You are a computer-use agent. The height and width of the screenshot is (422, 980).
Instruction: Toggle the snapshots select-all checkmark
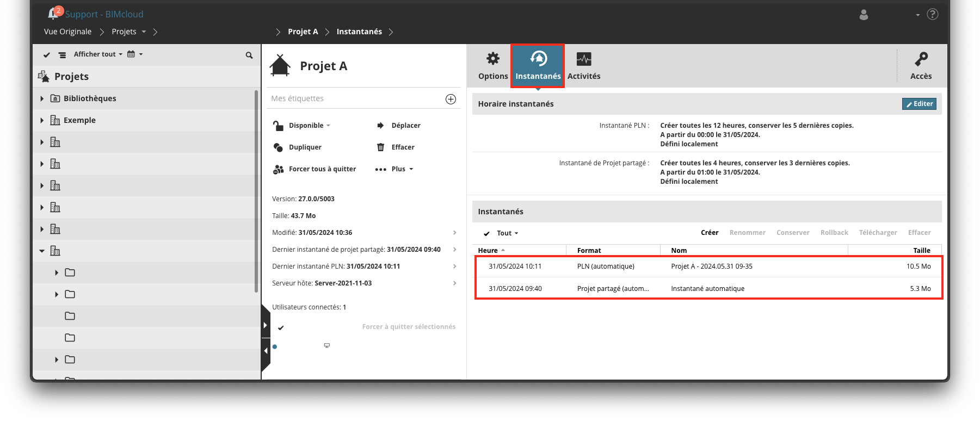pyautogui.click(x=486, y=234)
